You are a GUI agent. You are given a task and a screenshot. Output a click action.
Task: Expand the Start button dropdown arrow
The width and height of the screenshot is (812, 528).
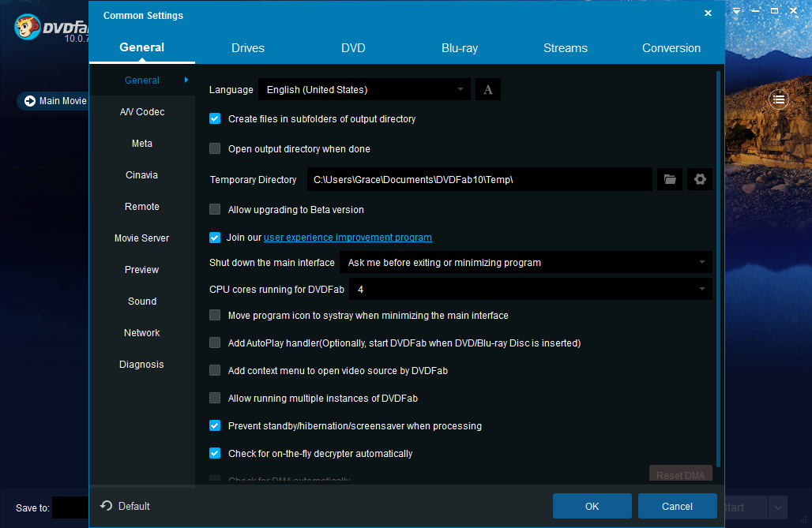pyautogui.click(x=778, y=507)
